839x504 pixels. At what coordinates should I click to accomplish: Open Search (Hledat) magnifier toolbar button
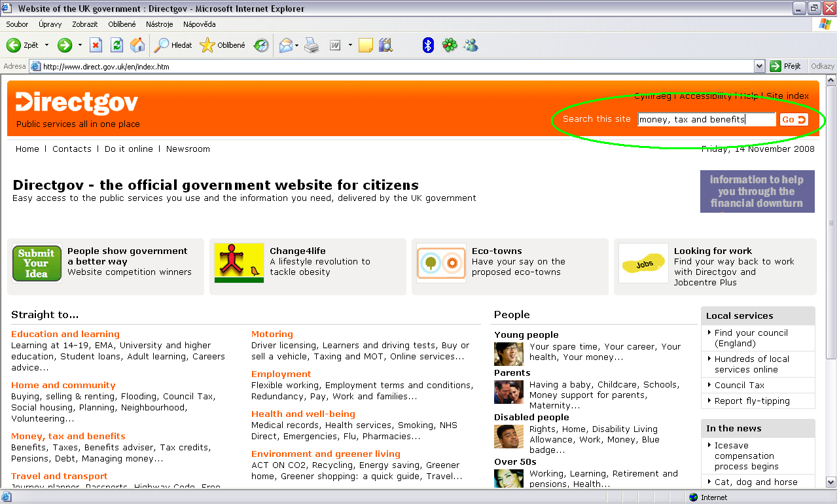pyautogui.click(x=173, y=45)
